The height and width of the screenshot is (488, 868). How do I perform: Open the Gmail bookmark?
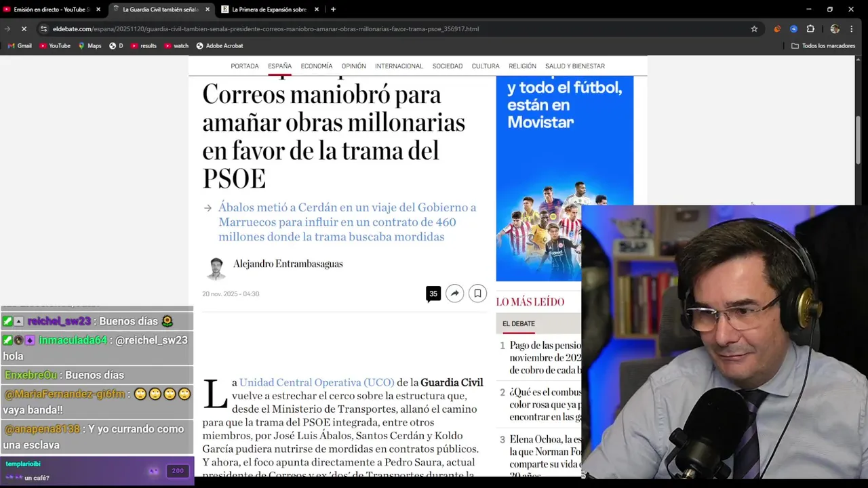[x=20, y=46]
